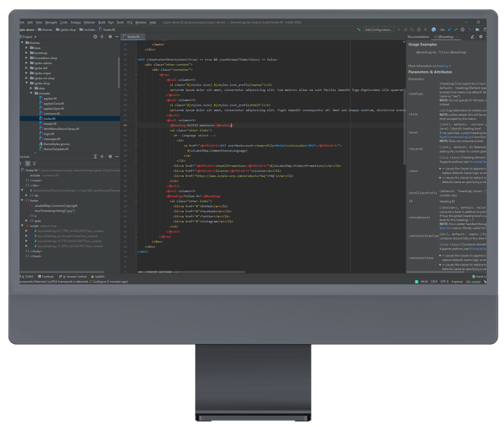Click the expand all icon in Structure panel
This screenshot has width=504, height=427.
click(x=95, y=157)
